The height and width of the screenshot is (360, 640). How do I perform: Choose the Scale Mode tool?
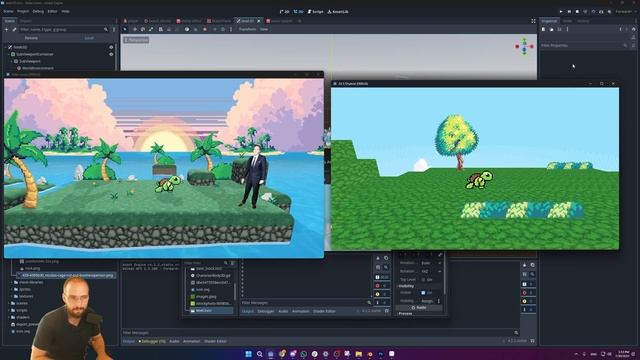click(151, 29)
